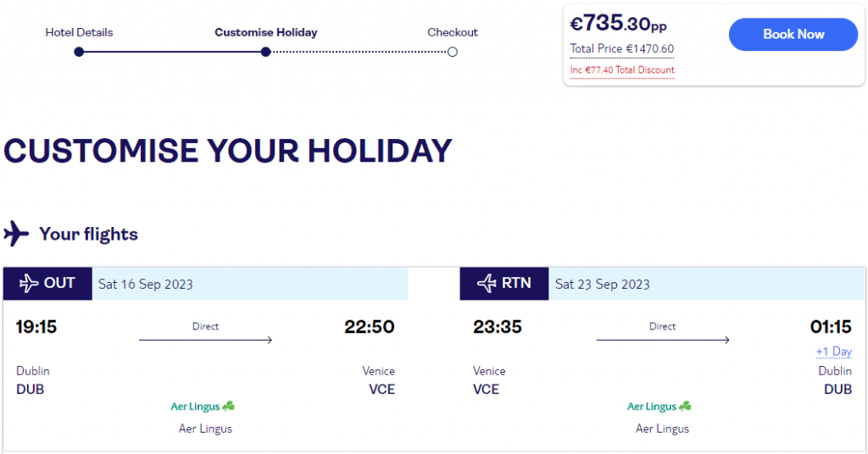Click the Book Now button
The width and height of the screenshot is (868, 454).
pos(793,34)
